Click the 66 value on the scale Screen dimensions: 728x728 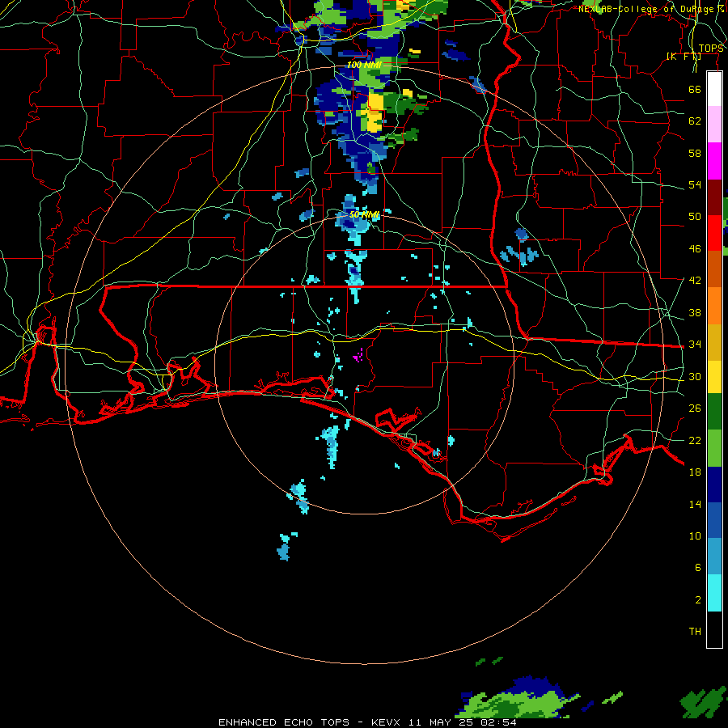pyautogui.click(x=695, y=89)
